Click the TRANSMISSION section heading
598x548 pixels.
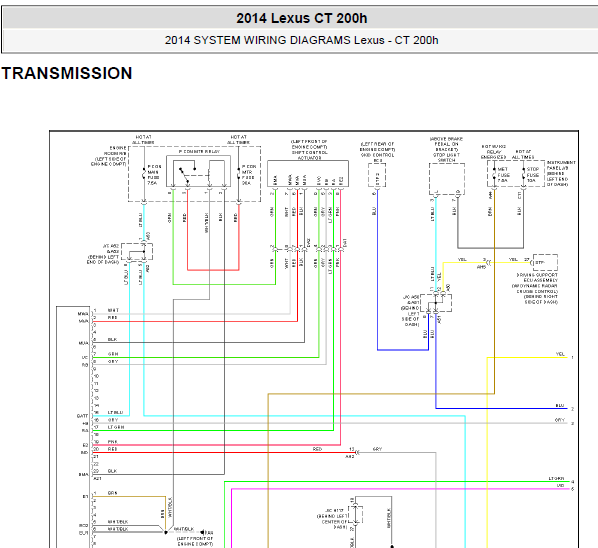(67, 73)
